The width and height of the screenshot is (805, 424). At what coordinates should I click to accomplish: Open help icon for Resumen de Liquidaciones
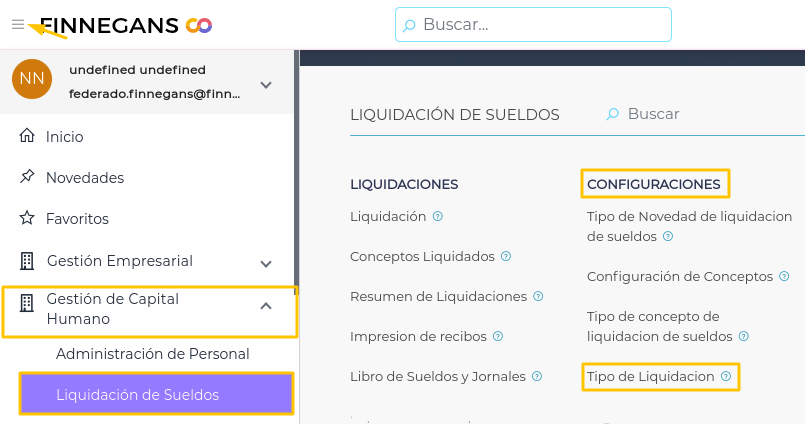coord(538,297)
